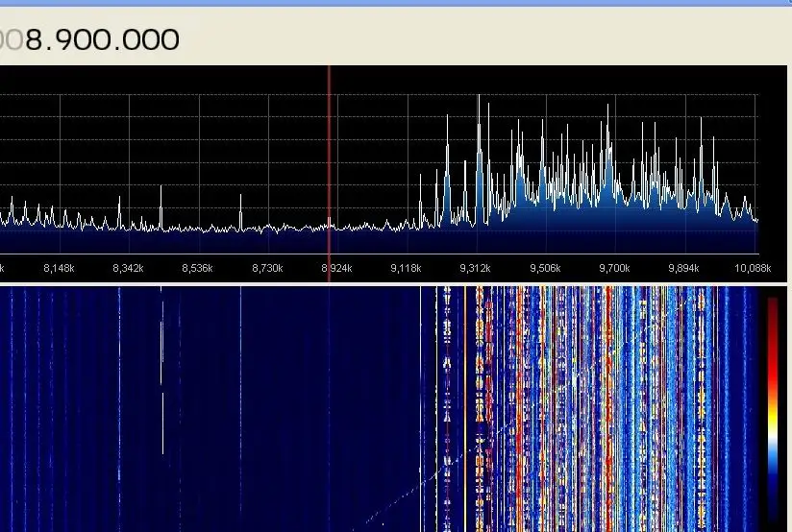The height and width of the screenshot is (532, 792).
Task: Tune to the 8,148k label on the frequency axis
Action: click(x=59, y=268)
